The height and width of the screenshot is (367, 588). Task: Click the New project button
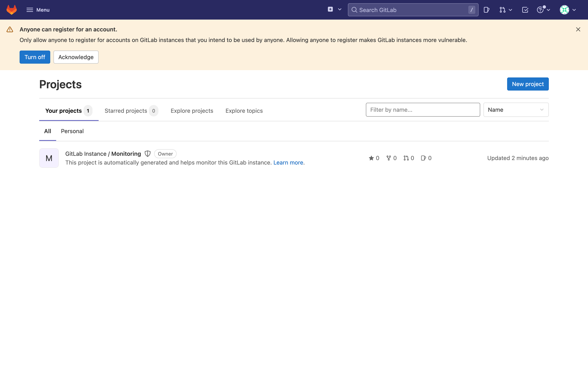coord(528,84)
